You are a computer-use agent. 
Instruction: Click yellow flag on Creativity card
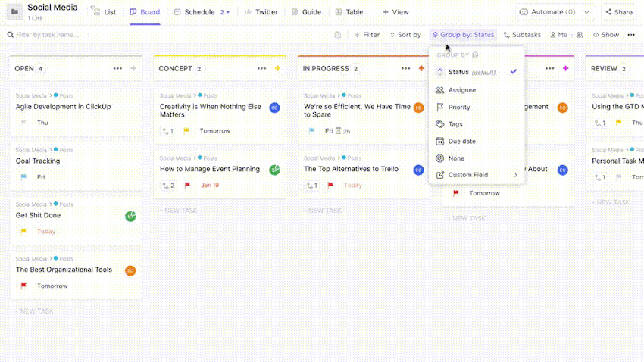click(x=186, y=130)
